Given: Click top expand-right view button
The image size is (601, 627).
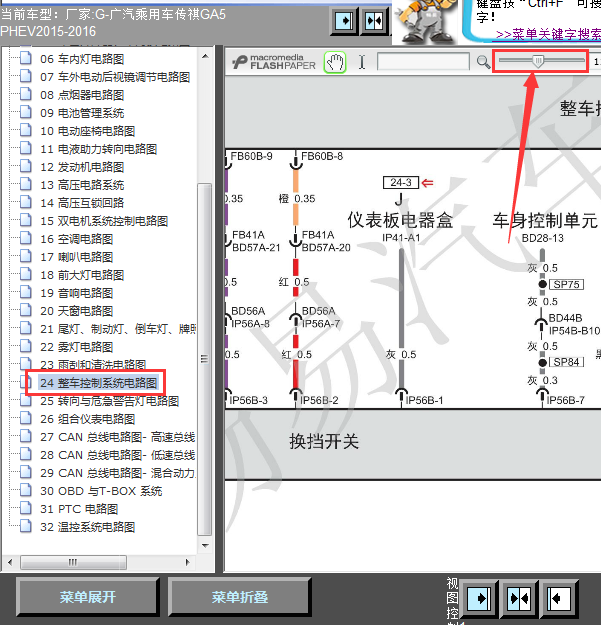Looking at the screenshot, I should click(x=344, y=21).
